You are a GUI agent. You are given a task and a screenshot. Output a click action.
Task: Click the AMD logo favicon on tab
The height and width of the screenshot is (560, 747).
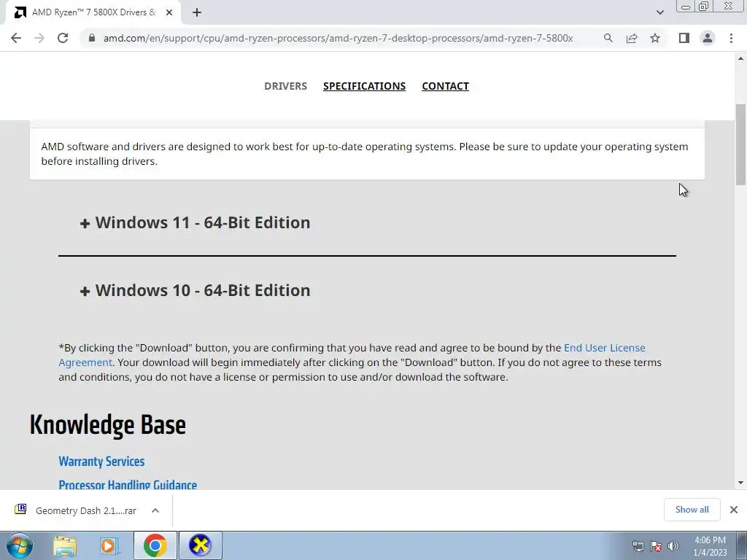point(20,12)
